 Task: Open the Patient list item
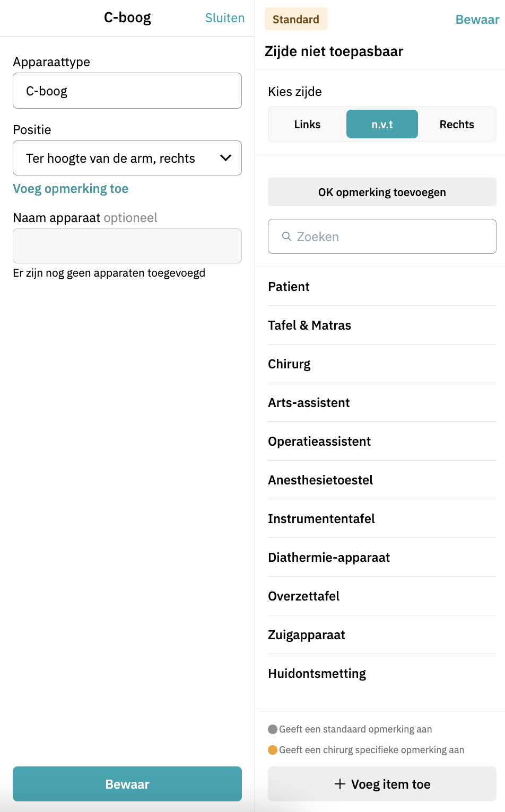tap(289, 287)
